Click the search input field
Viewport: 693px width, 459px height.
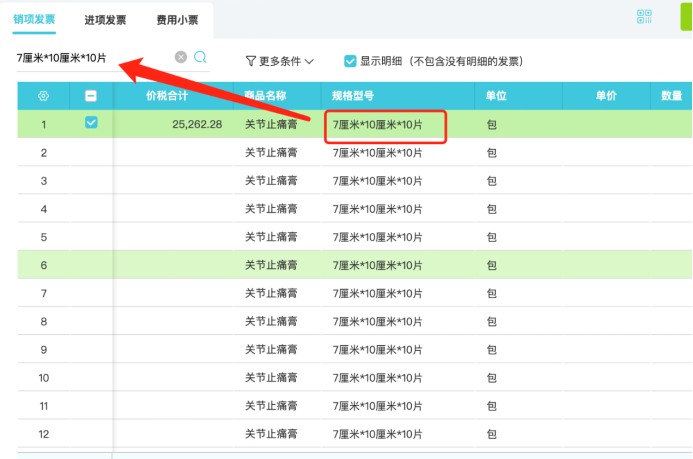tap(90, 58)
